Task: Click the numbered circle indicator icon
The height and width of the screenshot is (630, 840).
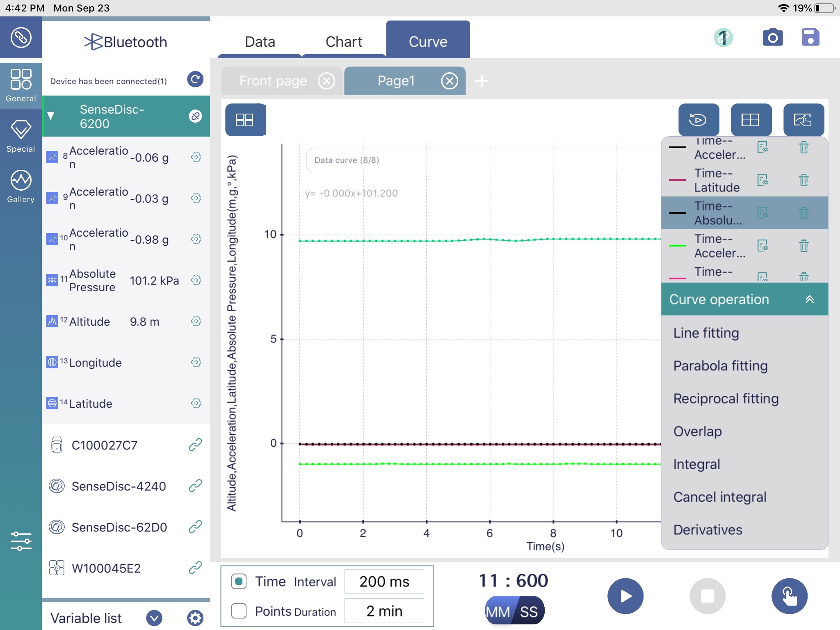Action: (x=723, y=37)
